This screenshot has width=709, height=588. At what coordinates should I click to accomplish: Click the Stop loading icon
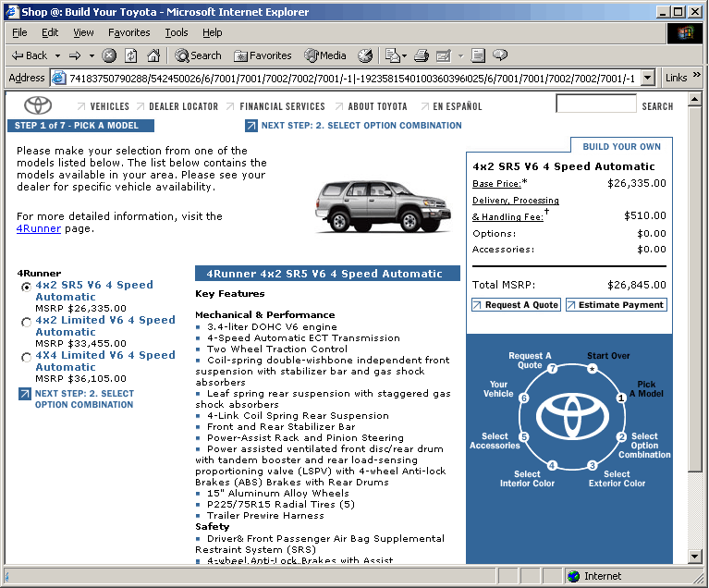pyautogui.click(x=108, y=55)
